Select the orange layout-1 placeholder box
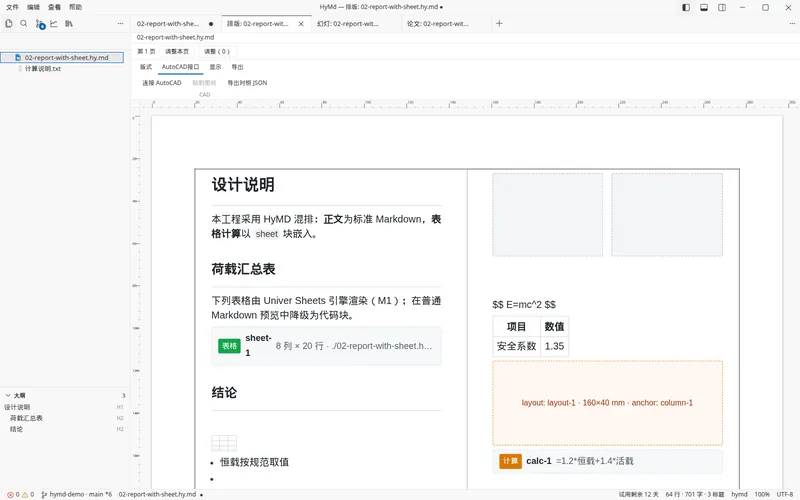Image resolution: width=800 pixels, height=500 pixels. pyautogui.click(x=607, y=403)
